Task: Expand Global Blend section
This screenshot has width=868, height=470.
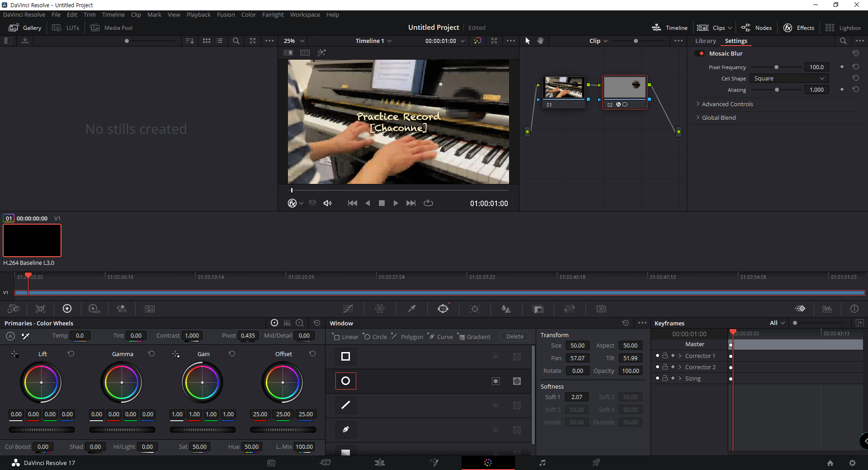Action: (x=716, y=117)
